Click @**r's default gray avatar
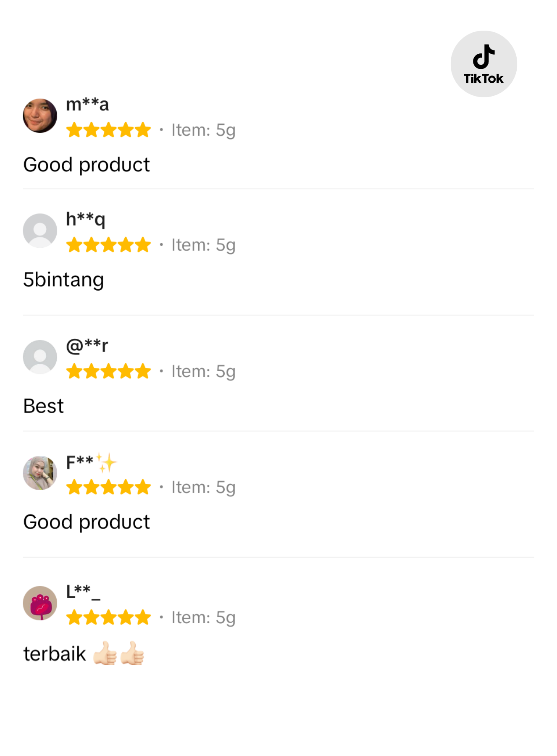The height and width of the screenshot is (756, 557). [40, 357]
